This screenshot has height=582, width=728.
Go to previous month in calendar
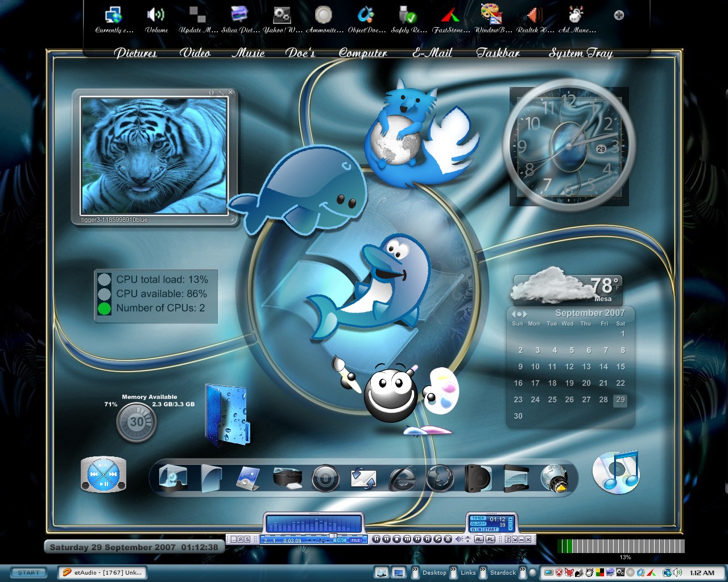point(514,314)
